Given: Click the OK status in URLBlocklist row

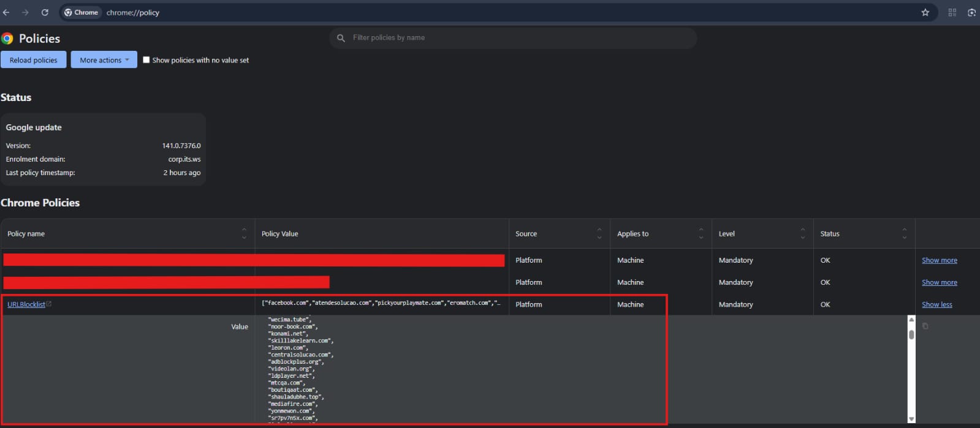Looking at the screenshot, I should [826, 304].
